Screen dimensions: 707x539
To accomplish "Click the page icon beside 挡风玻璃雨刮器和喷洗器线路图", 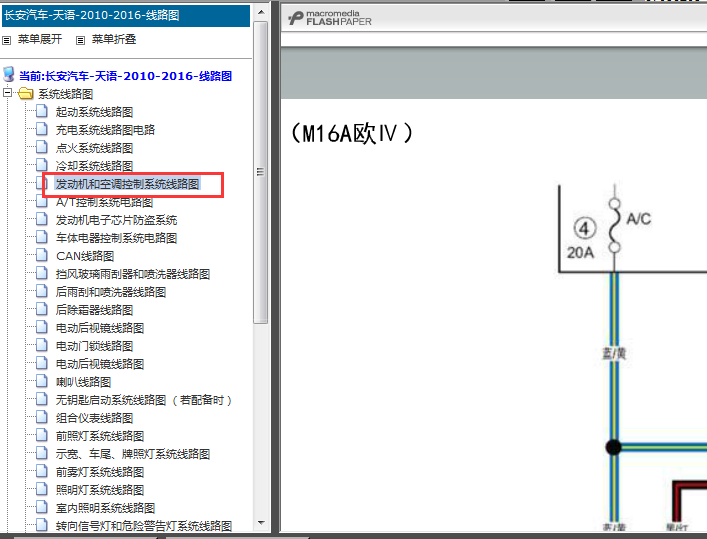I will [x=41, y=273].
